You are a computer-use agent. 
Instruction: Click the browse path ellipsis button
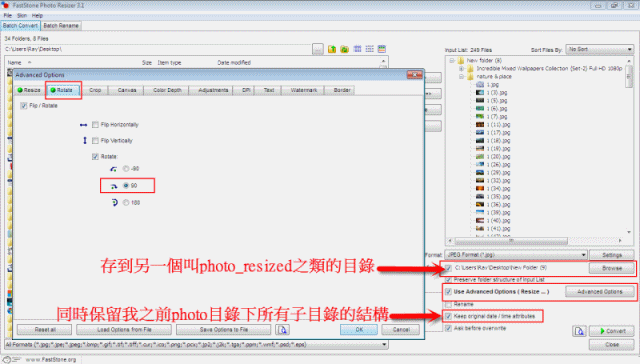[x=318, y=49]
